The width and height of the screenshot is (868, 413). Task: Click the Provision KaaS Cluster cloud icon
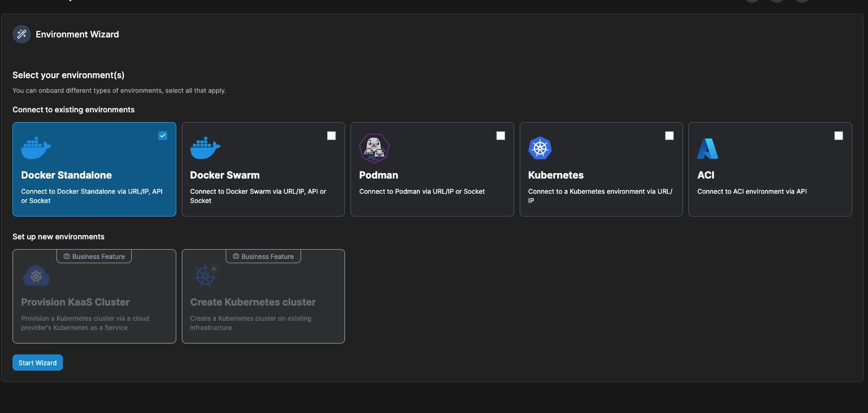[x=36, y=276]
